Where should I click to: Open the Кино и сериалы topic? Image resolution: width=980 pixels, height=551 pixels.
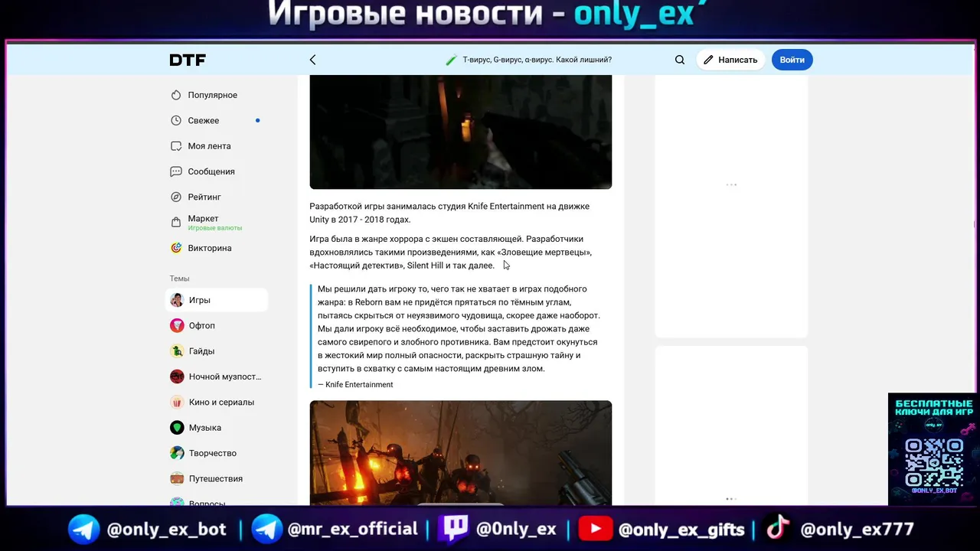[x=221, y=402]
